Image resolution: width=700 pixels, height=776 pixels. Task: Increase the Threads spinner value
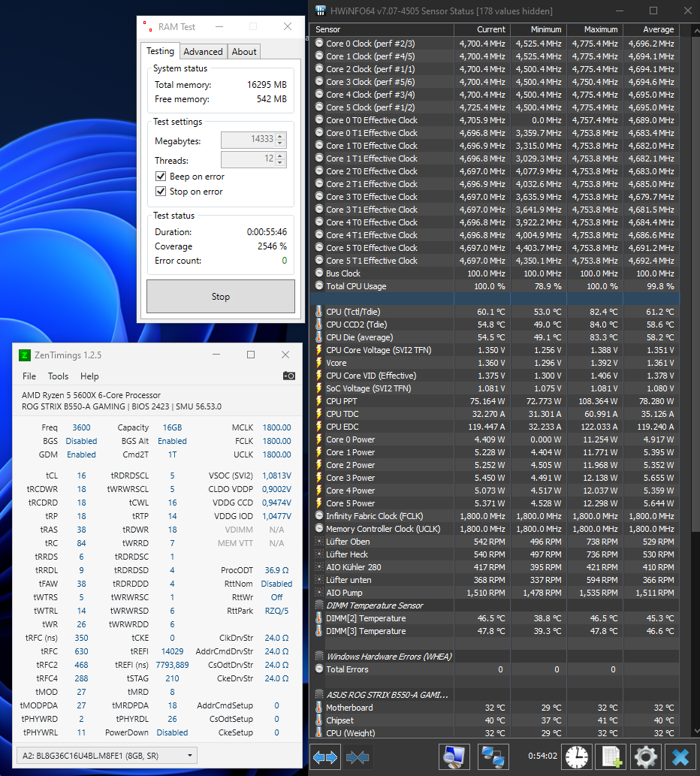(x=280, y=156)
